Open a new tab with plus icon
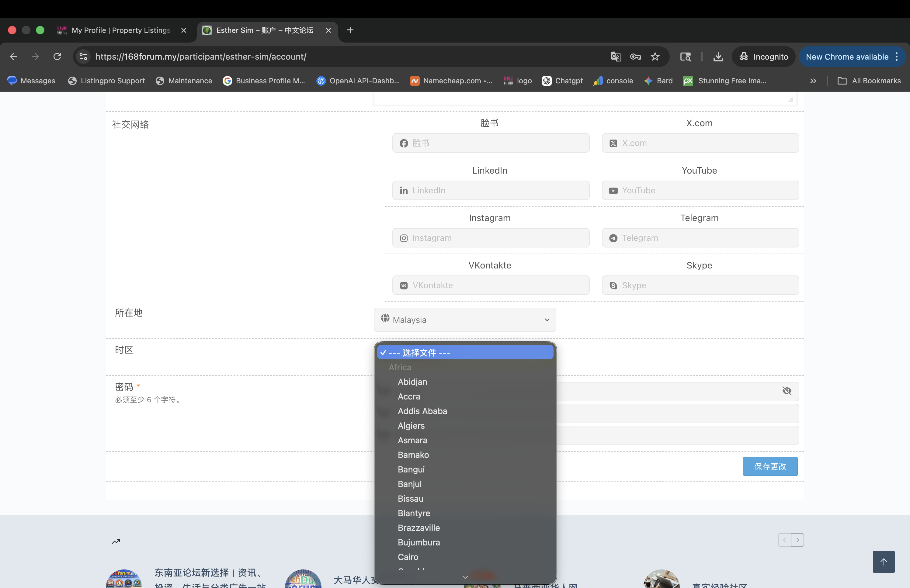This screenshot has width=910, height=588. point(350,30)
